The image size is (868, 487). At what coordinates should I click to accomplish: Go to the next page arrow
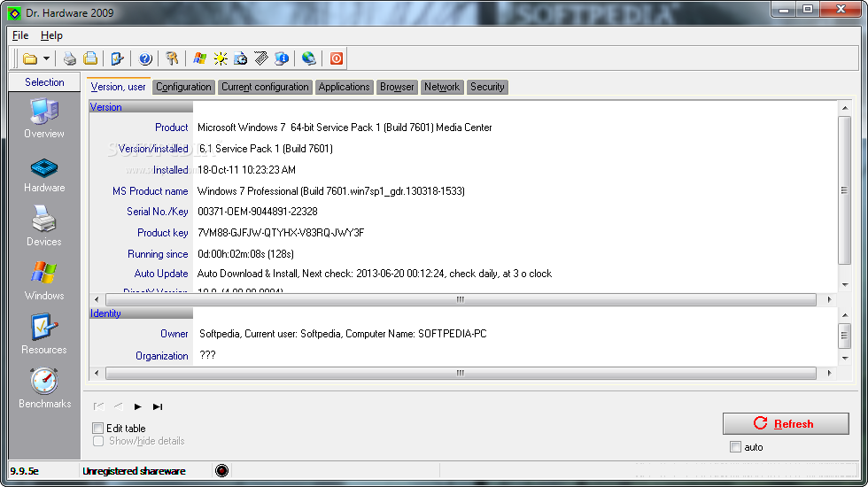click(x=138, y=406)
